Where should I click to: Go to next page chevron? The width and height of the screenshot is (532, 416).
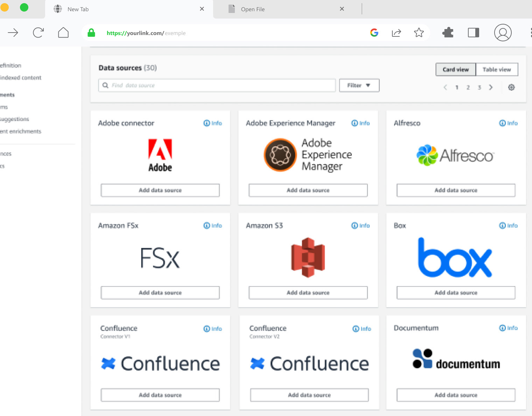[491, 87]
